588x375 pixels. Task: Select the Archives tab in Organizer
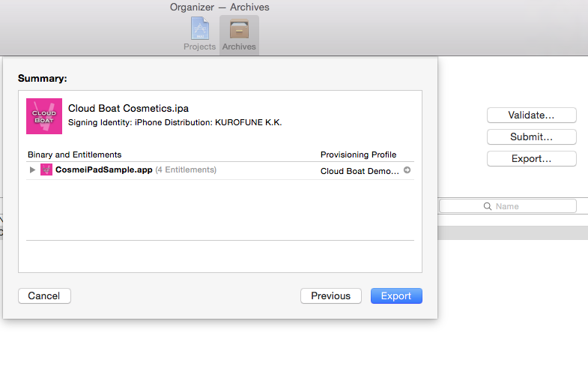[239, 34]
